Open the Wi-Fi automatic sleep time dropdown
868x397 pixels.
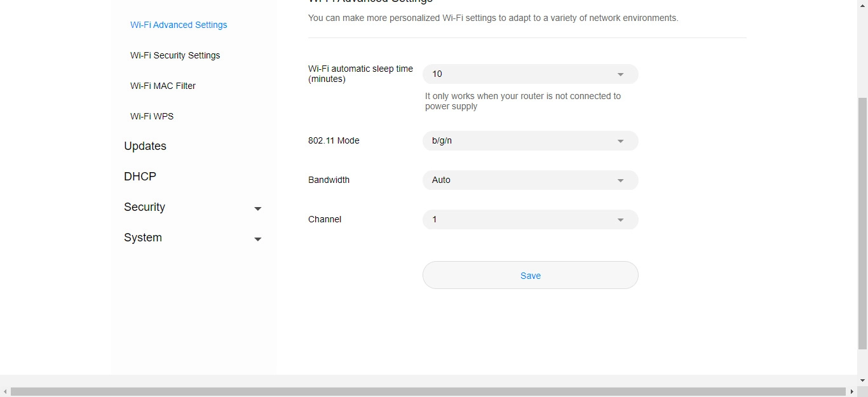(530, 74)
